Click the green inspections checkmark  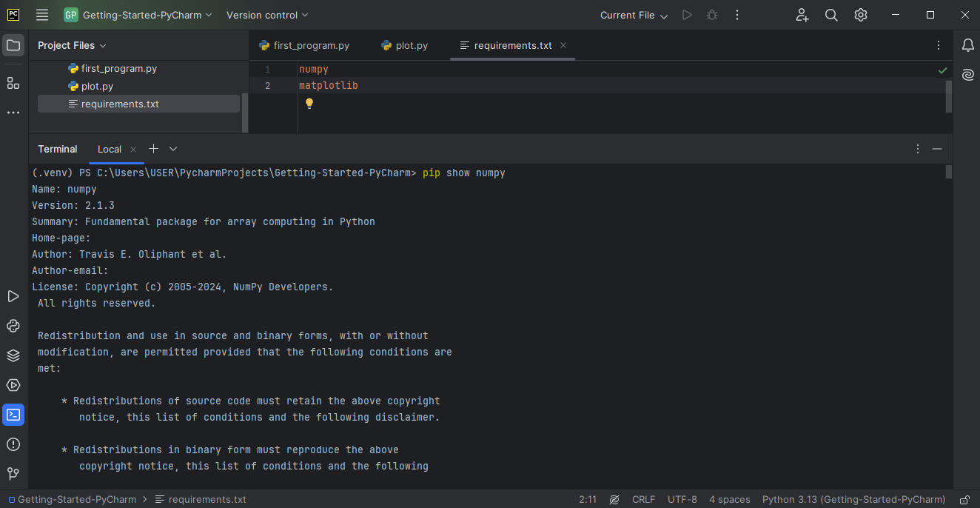(942, 70)
